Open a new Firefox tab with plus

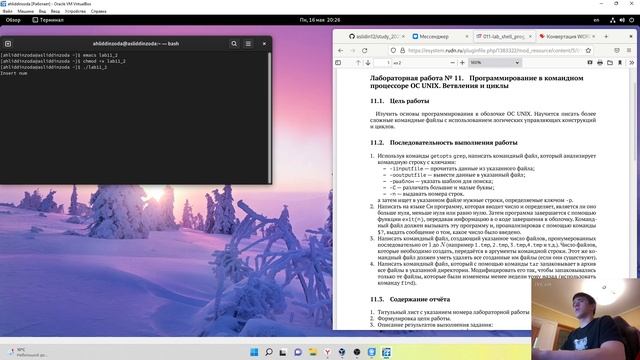click(x=606, y=36)
